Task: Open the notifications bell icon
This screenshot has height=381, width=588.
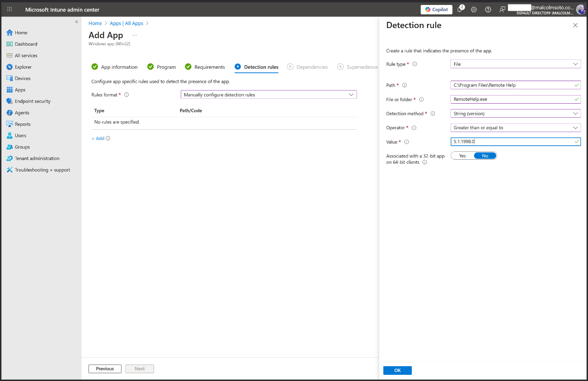Action: tap(460, 9)
